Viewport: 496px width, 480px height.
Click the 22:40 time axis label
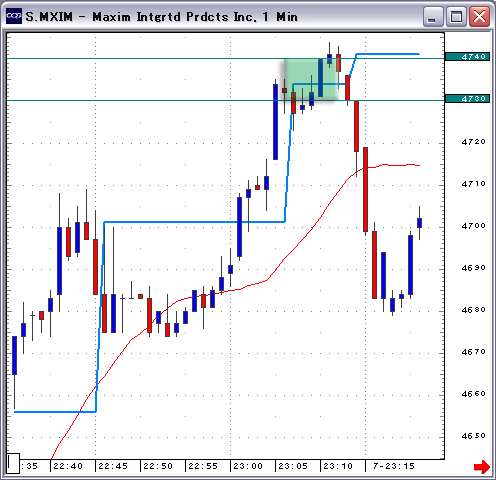click(x=68, y=466)
